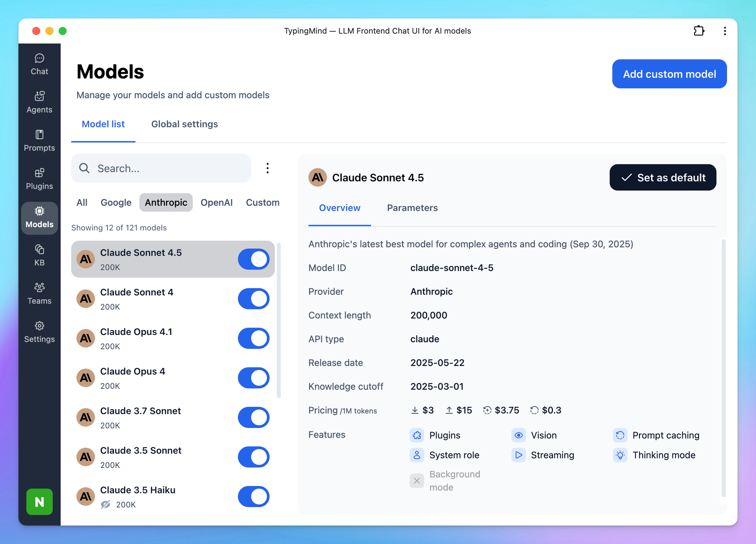The height and width of the screenshot is (544, 756).
Task: Switch to the Global settings tab
Action: click(185, 124)
